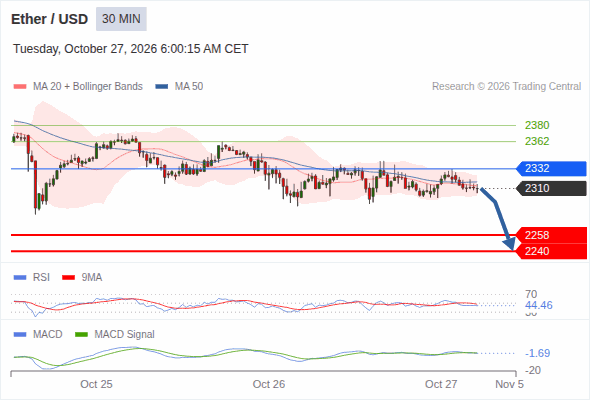This screenshot has height=400, width=590.
Task: Click the MACD Signal legend label
Action: [124, 335]
